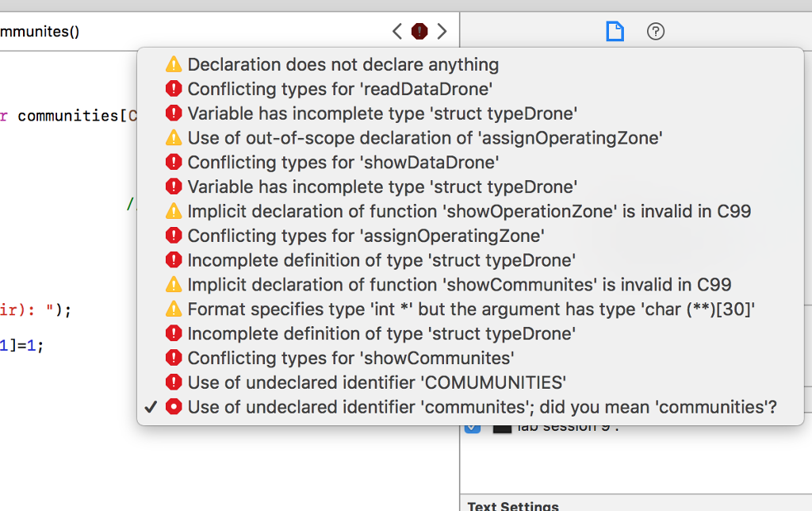Select 'Declaration does not declare anything' warning
The width and height of the screenshot is (812, 511).
470,64
